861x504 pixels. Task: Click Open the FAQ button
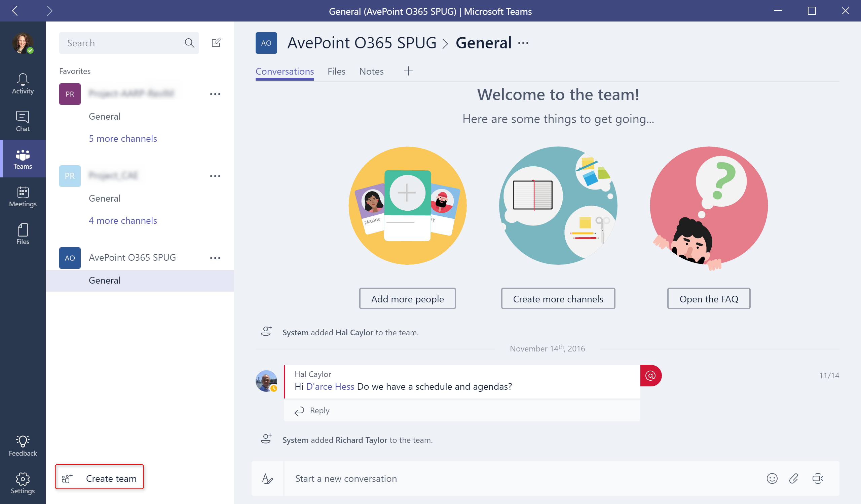[x=709, y=299]
